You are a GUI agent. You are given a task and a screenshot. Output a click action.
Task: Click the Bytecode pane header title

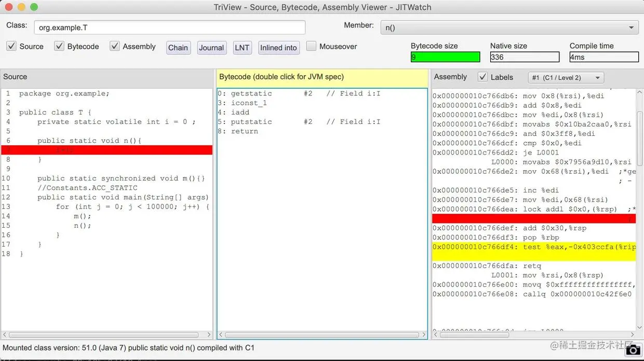(281, 77)
